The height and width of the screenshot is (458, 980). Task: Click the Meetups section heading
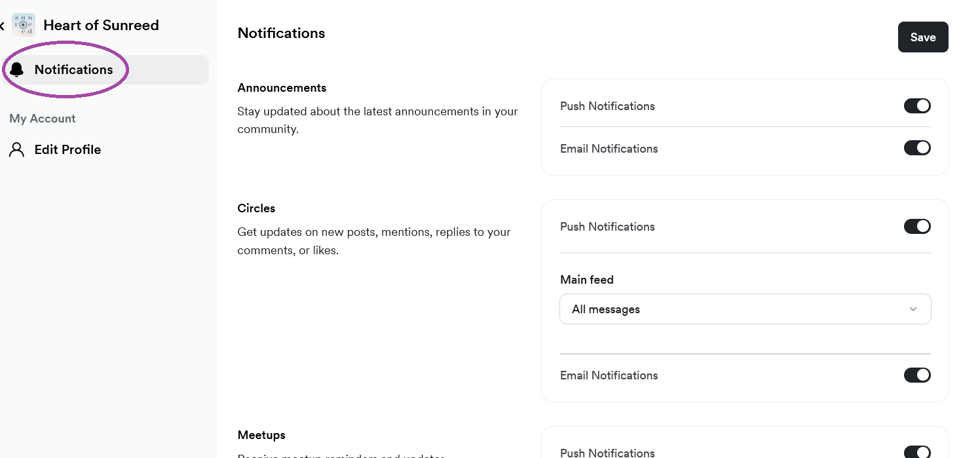261,435
